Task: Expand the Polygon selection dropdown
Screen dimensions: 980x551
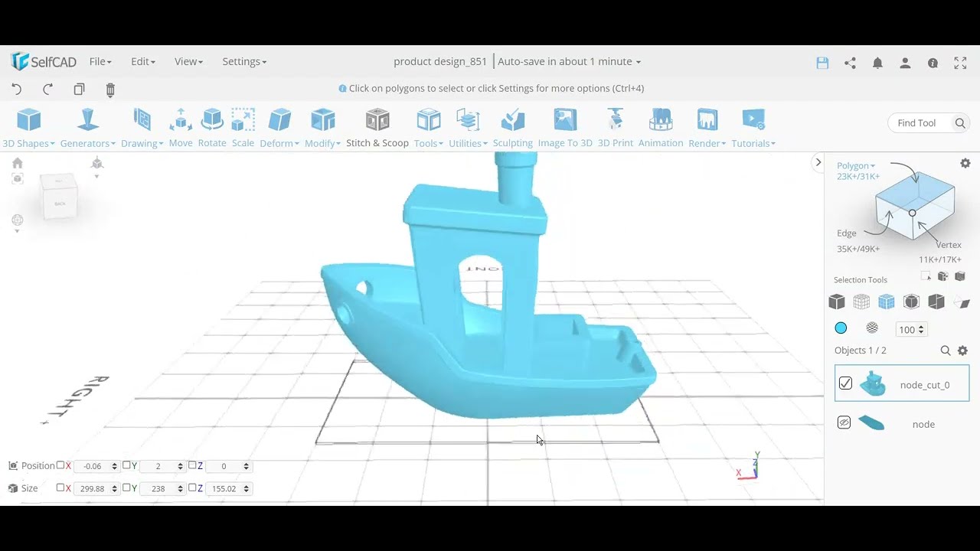Action: pos(855,165)
